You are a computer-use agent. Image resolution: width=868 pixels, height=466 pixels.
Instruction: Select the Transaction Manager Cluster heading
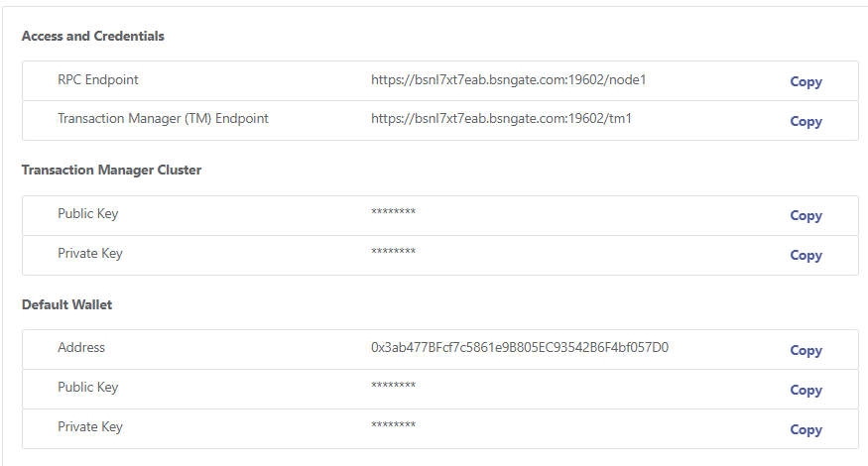111,170
